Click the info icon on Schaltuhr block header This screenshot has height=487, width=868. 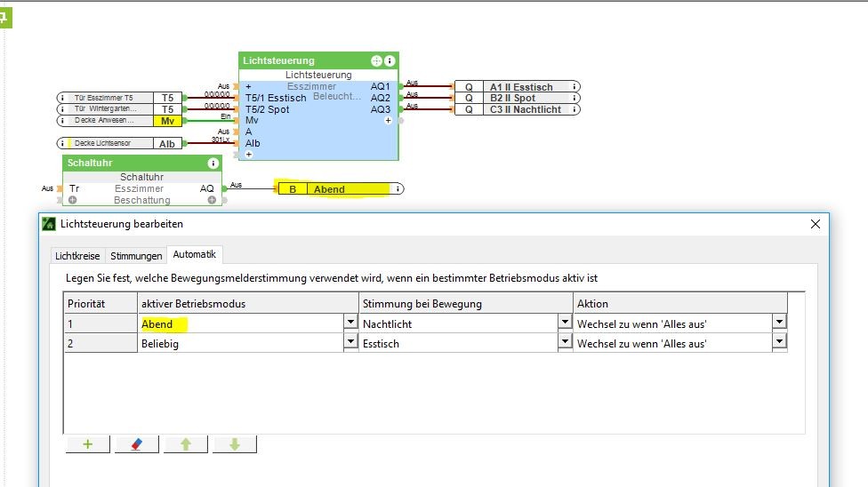(x=213, y=164)
